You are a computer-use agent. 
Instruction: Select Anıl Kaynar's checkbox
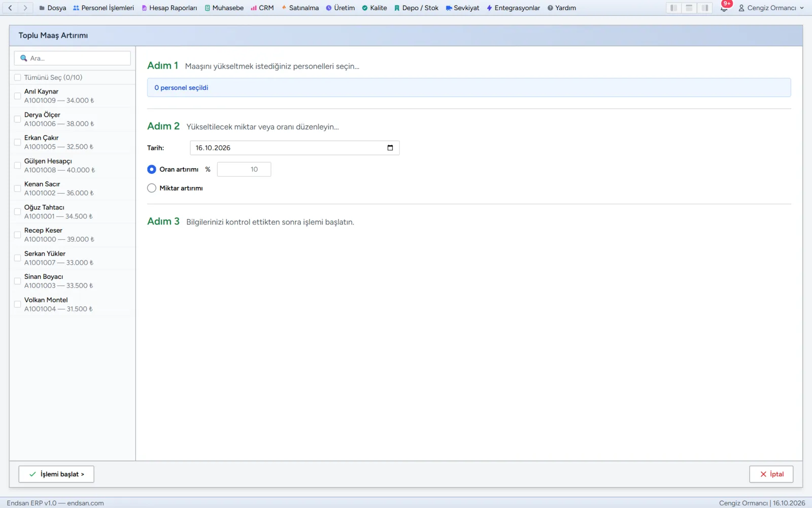[18, 96]
